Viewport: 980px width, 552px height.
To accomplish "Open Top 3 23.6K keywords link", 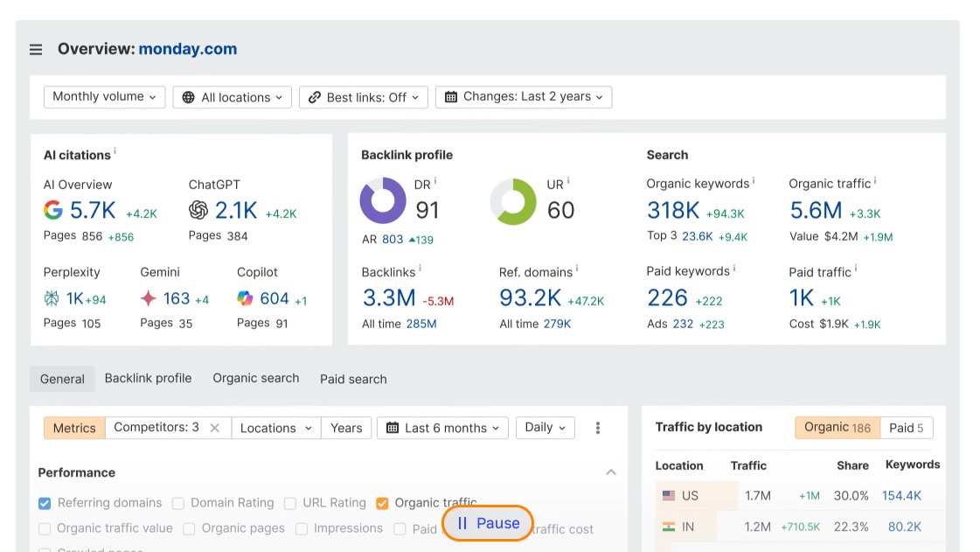I will [x=697, y=236].
